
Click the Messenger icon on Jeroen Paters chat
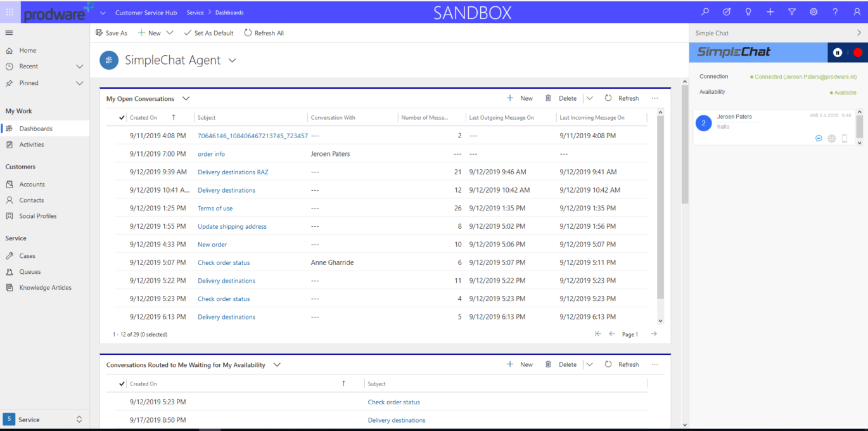pyautogui.click(x=819, y=138)
